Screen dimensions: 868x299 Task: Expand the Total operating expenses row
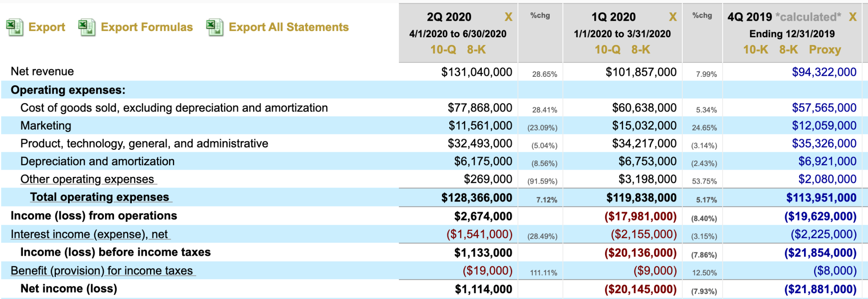click(x=100, y=197)
